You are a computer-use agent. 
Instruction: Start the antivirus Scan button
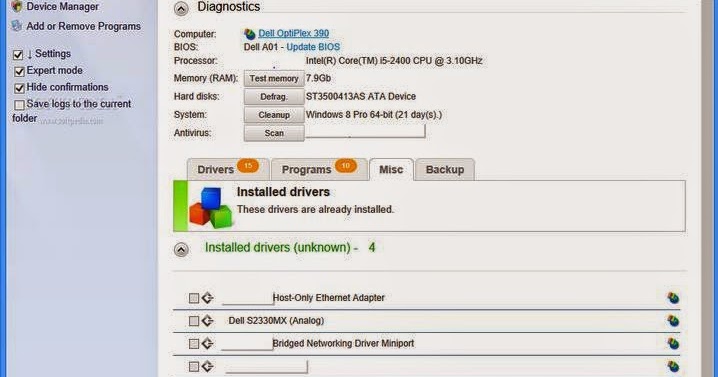[274, 133]
